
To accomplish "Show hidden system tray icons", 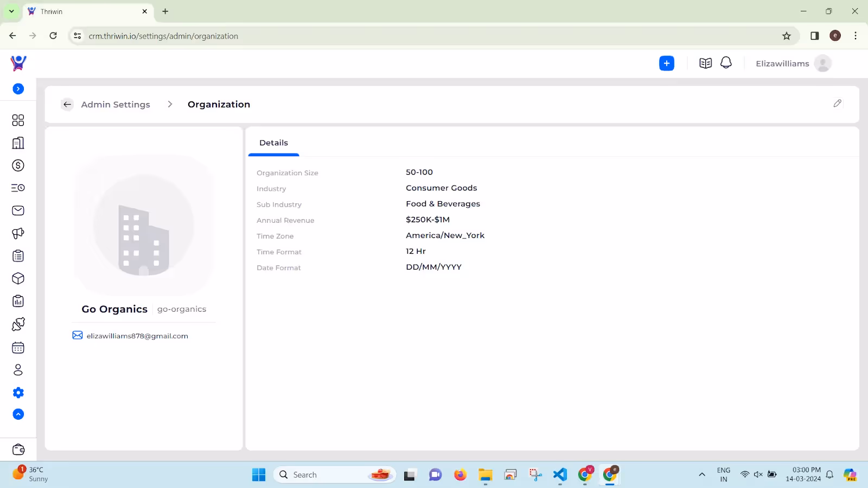I will coord(702,474).
